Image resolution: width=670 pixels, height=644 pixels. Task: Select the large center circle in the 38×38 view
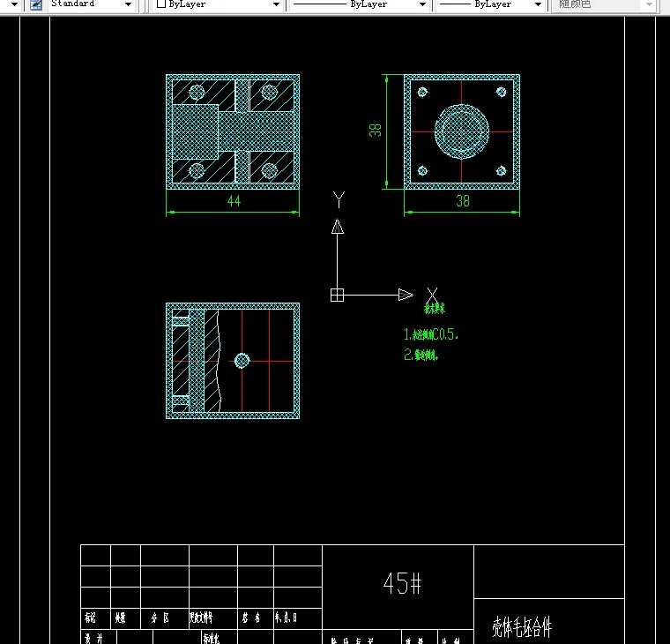pyautogui.click(x=461, y=131)
